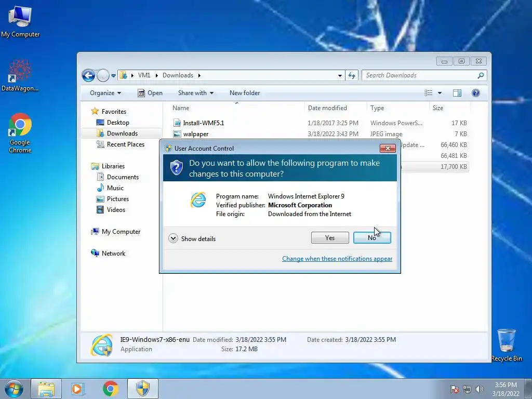Click VM1 in address breadcrumb
The width and height of the screenshot is (532, 399).
[x=144, y=75]
